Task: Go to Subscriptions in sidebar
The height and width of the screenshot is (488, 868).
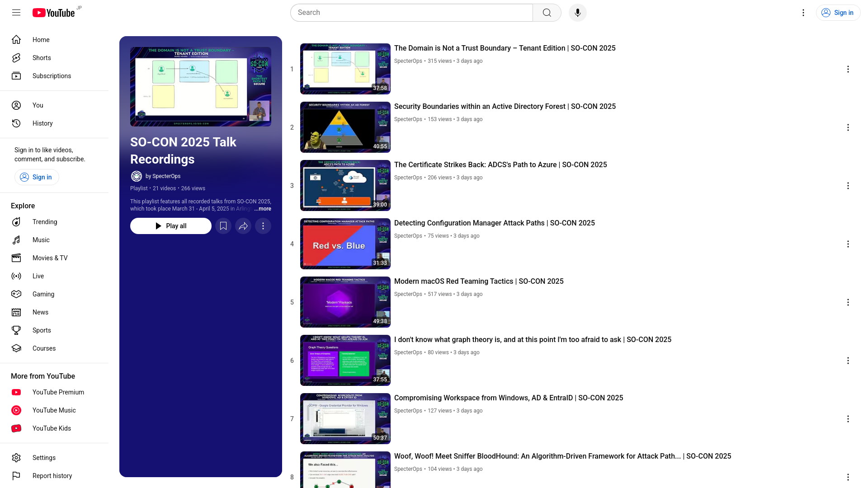Action: coord(54,76)
